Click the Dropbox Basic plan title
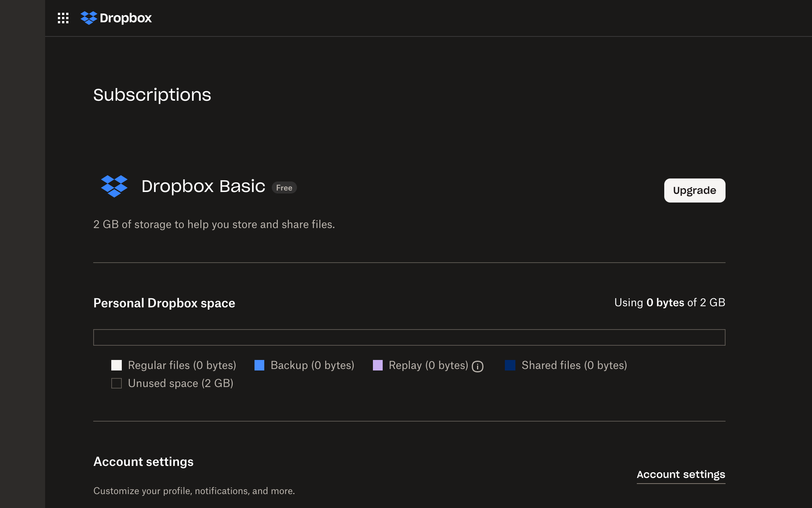Viewport: 812px width, 508px height. click(203, 186)
